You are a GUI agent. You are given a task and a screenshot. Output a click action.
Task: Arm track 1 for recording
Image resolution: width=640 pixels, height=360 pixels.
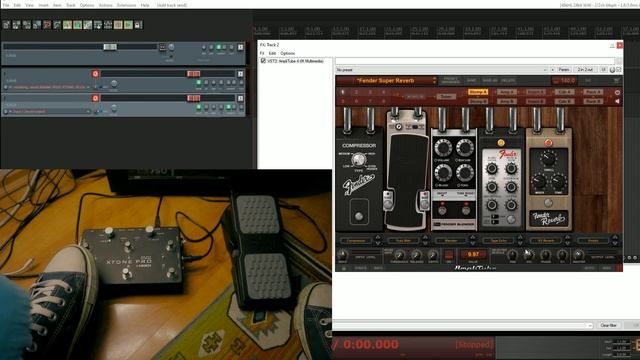point(95,74)
